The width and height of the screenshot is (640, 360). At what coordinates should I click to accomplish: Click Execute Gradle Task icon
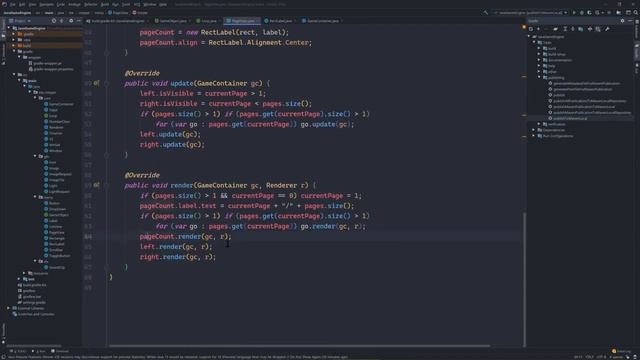[556, 29]
